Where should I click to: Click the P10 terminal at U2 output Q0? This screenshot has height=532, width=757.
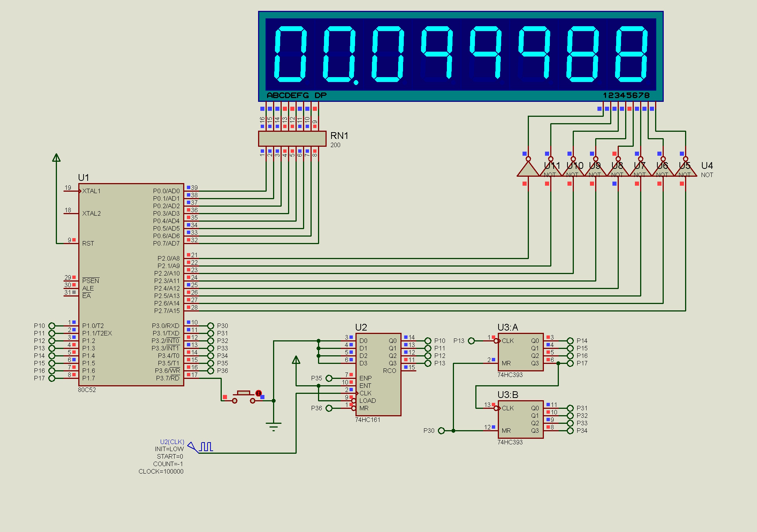(428, 341)
